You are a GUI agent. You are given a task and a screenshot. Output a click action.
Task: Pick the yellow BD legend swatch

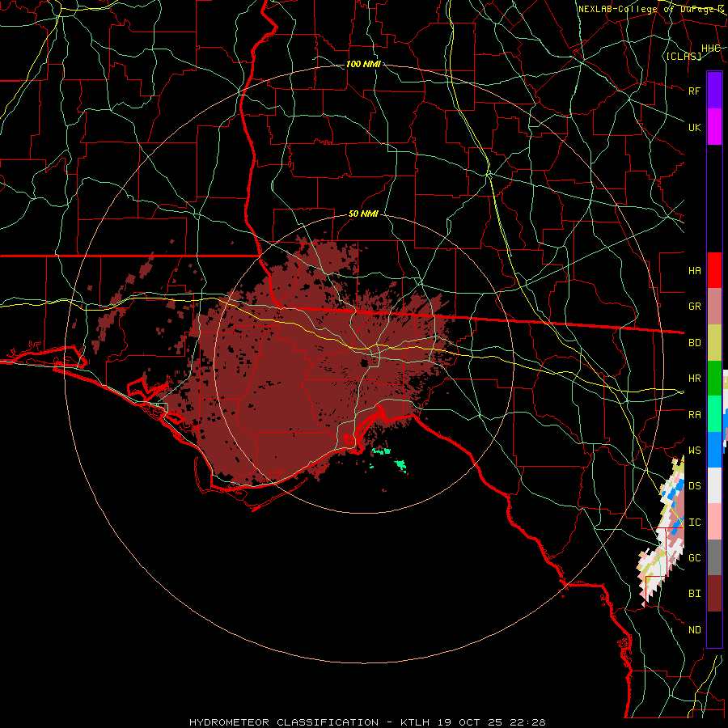[x=714, y=343]
